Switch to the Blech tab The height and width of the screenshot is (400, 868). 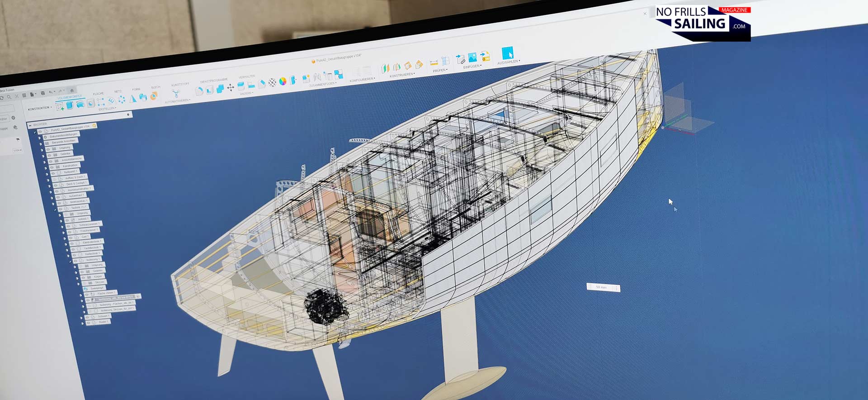(x=156, y=87)
